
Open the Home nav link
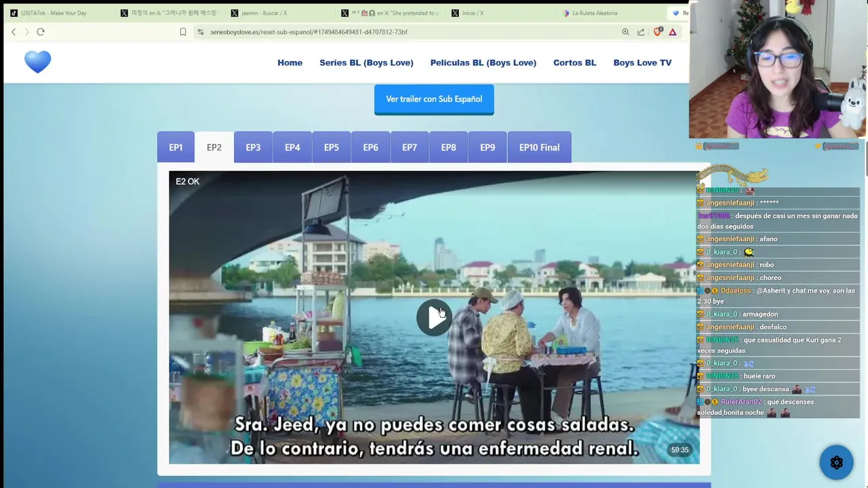point(290,62)
